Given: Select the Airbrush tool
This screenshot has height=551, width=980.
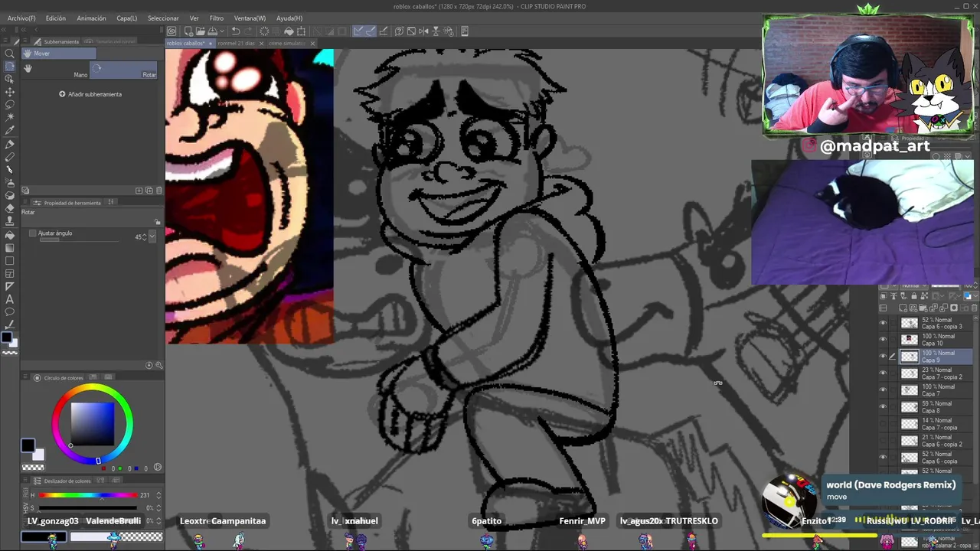Looking at the screenshot, I should click(x=10, y=183).
